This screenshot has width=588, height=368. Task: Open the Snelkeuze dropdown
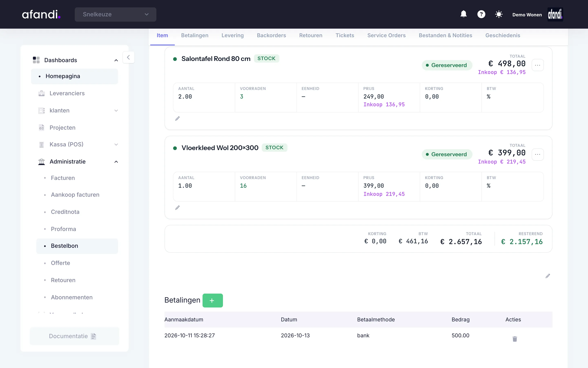[115, 14]
